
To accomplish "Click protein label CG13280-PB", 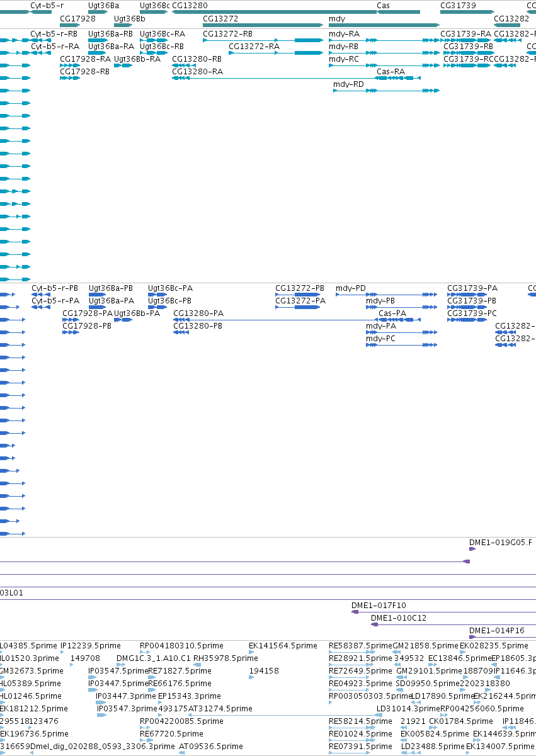I will click(x=198, y=325).
